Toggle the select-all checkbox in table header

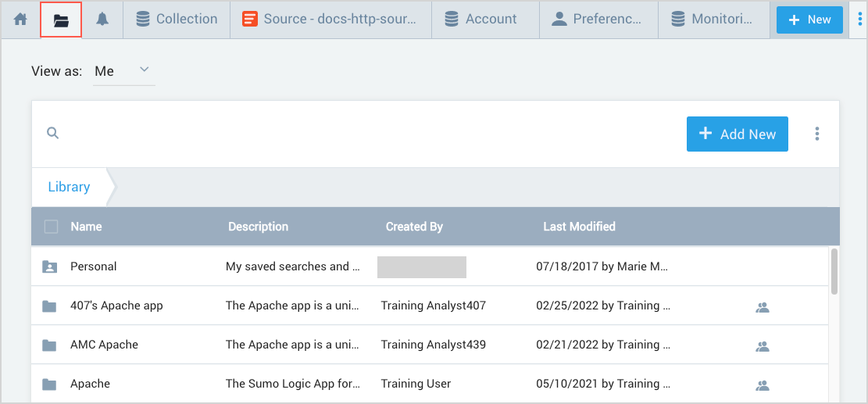(x=52, y=227)
